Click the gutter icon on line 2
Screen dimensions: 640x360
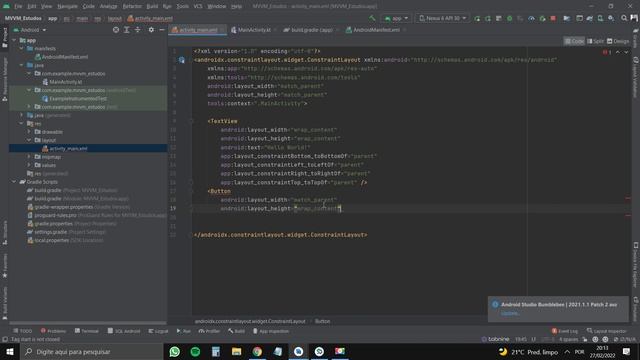[x=182, y=60]
